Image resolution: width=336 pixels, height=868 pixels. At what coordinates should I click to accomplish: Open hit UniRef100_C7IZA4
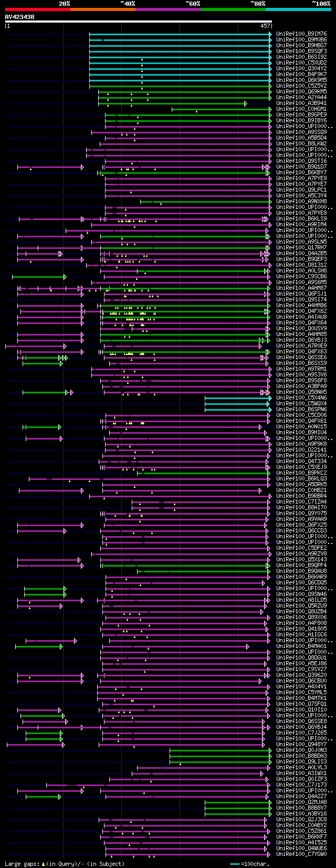(301, 502)
